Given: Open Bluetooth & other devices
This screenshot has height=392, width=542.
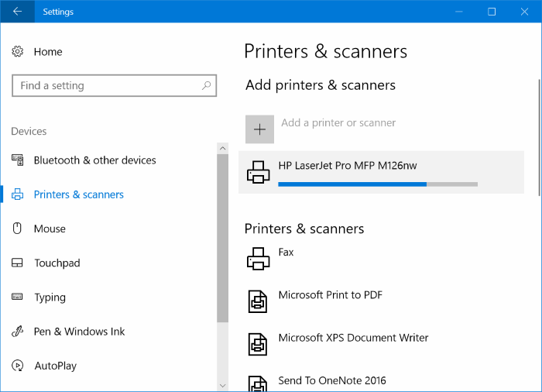Looking at the screenshot, I should pos(95,160).
